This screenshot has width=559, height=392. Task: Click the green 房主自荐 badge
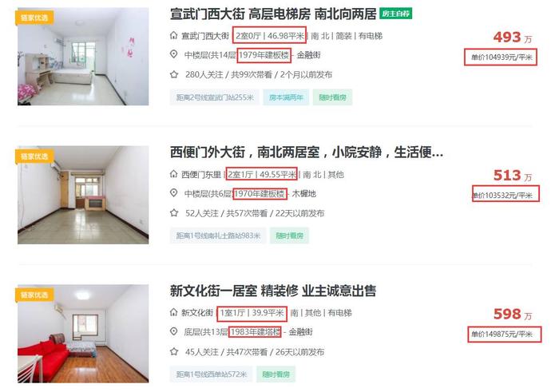click(x=396, y=14)
